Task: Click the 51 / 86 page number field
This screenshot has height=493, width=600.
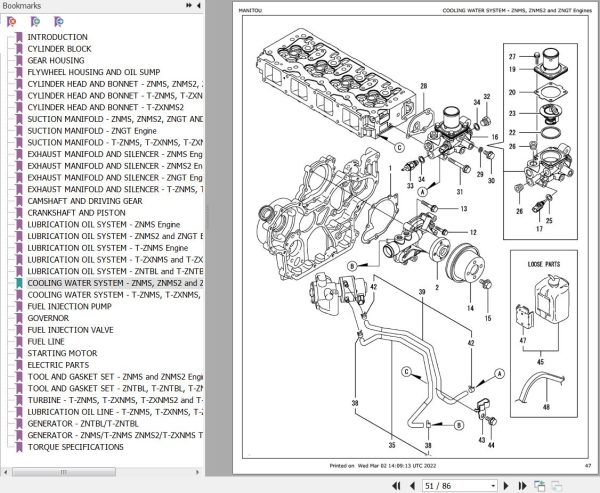Action: click(455, 486)
